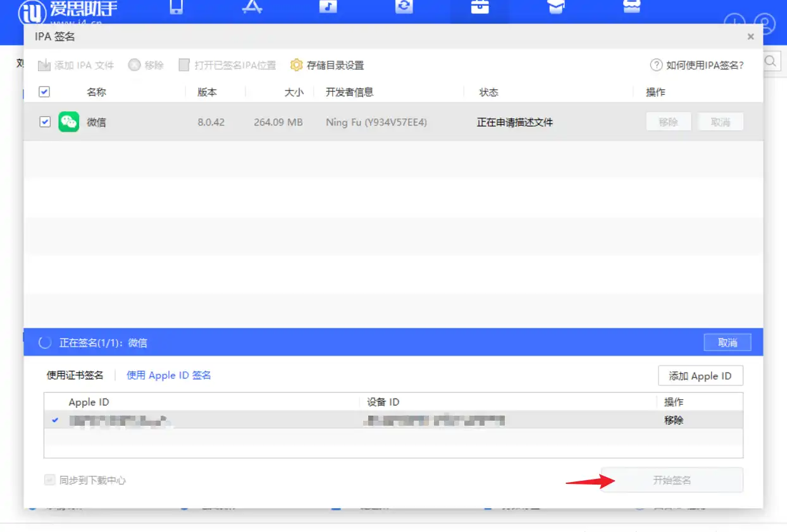Screen dimensions: 787x532
Task: Open the toolbox icon in the top navigation
Action: [x=480, y=7]
